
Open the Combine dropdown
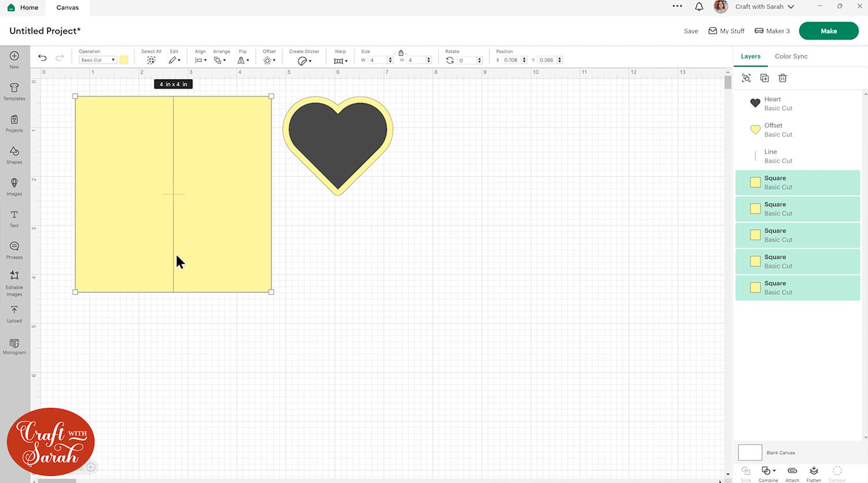pos(768,471)
